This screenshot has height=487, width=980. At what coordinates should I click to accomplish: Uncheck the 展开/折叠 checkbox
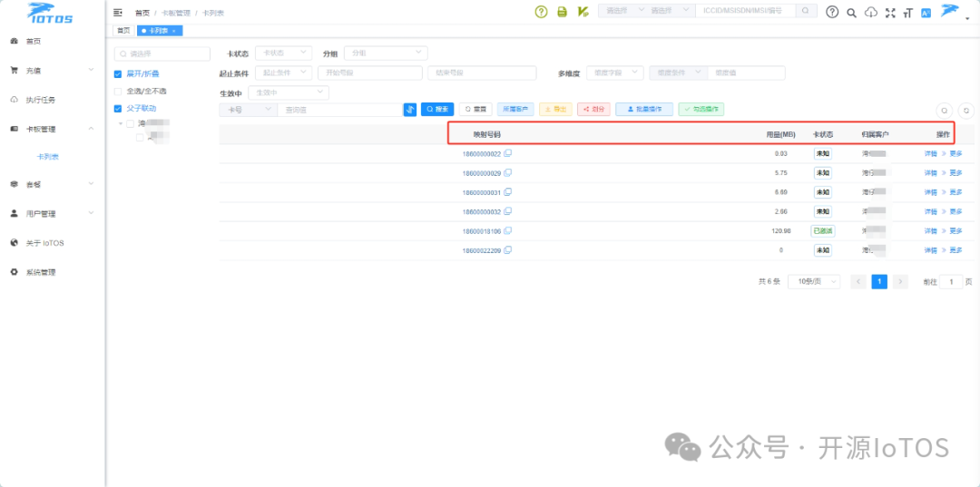pyautogui.click(x=117, y=73)
